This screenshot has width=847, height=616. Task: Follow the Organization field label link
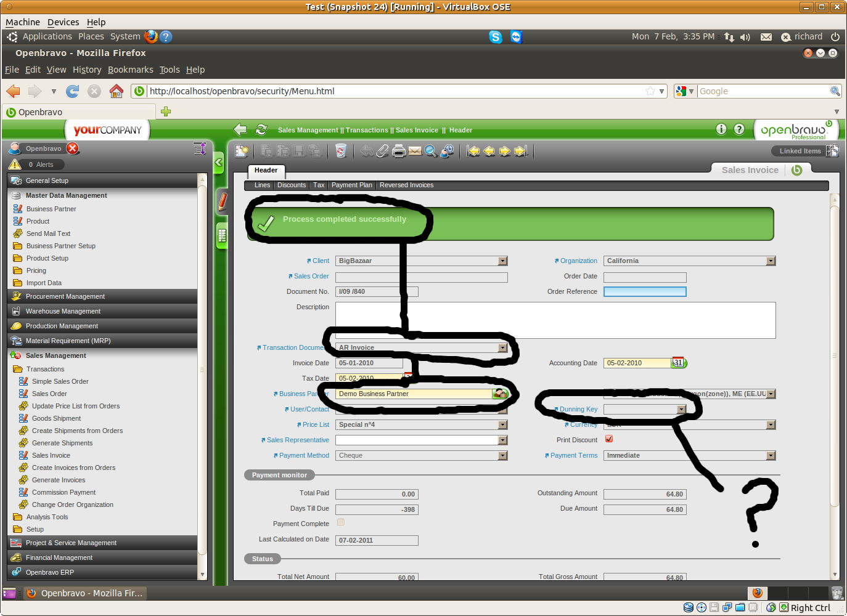tap(579, 261)
